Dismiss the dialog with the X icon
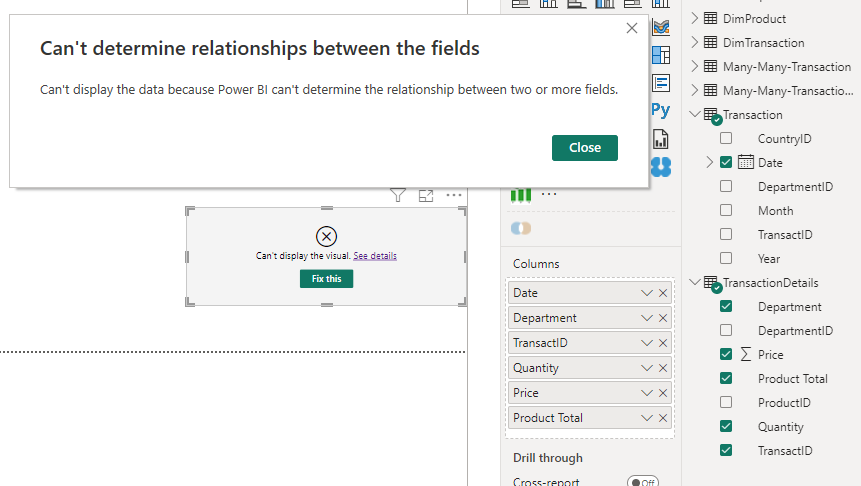The image size is (861, 486). click(631, 29)
